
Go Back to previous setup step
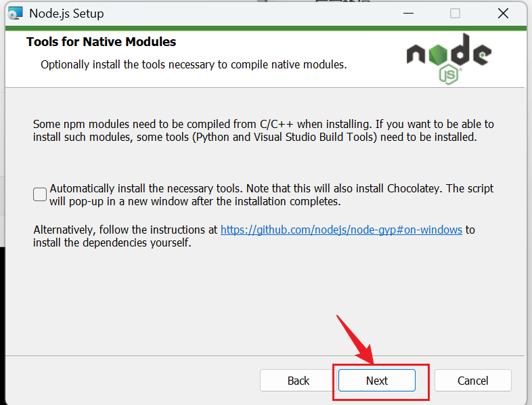click(x=298, y=381)
